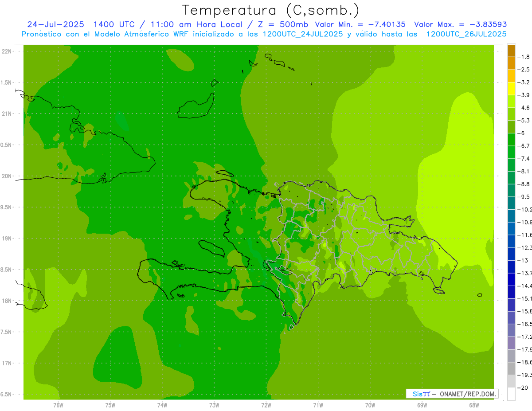Click the 69W longitude label
Viewport: 532px width, 411px height.
pyautogui.click(x=422, y=405)
